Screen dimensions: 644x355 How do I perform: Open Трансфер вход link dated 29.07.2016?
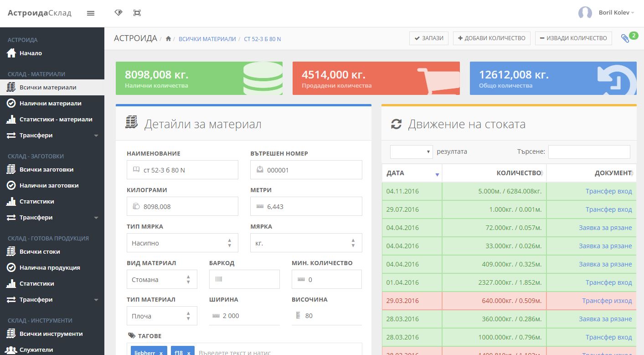tap(608, 209)
